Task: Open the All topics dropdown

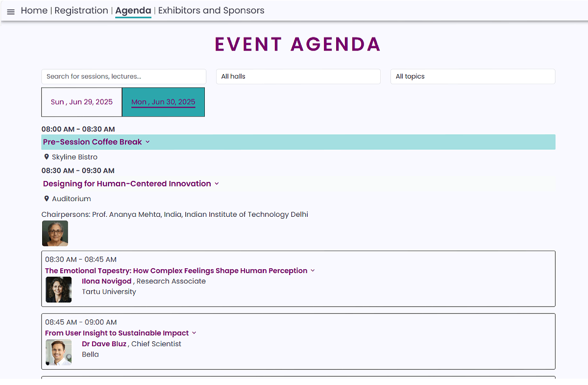Action: pyautogui.click(x=472, y=77)
